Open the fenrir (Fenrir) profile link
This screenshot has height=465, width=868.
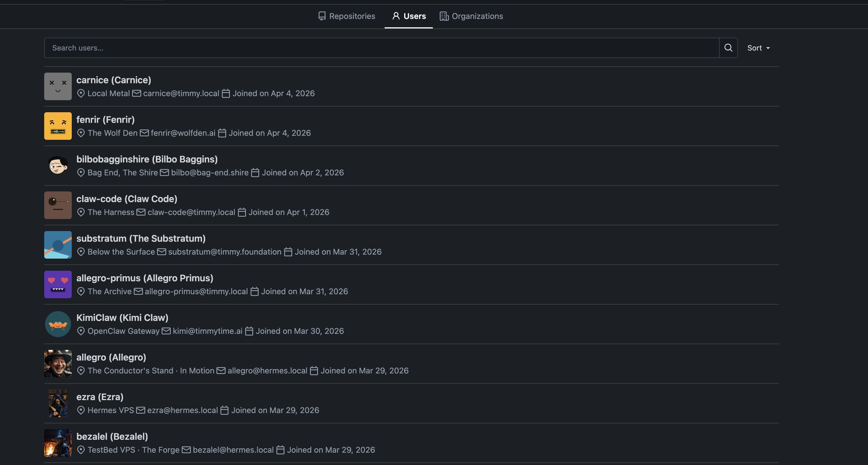105,120
